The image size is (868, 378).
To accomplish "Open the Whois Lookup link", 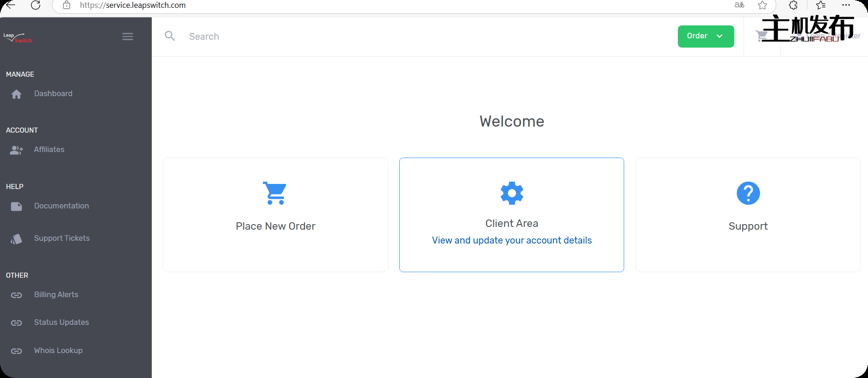I will 58,351.
